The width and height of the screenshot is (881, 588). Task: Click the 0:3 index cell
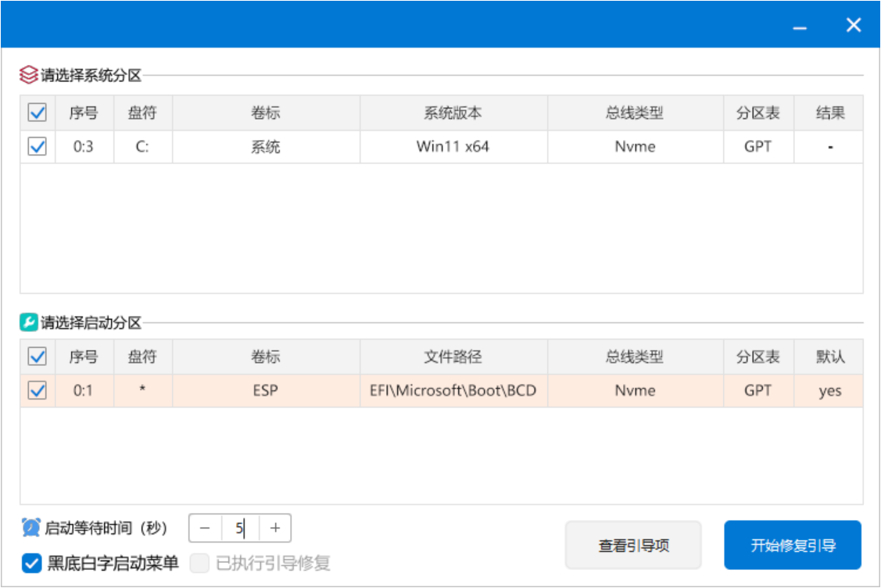[x=84, y=147]
